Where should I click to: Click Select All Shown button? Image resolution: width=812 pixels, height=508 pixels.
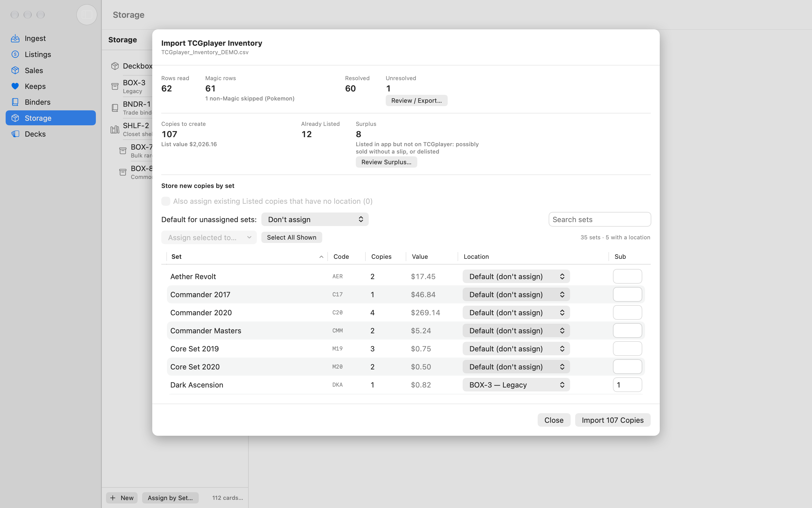click(292, 237)
